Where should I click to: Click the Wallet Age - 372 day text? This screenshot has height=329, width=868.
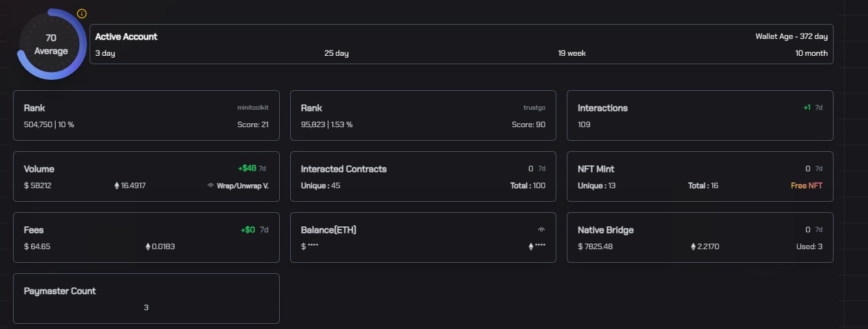tap(791, 36)
